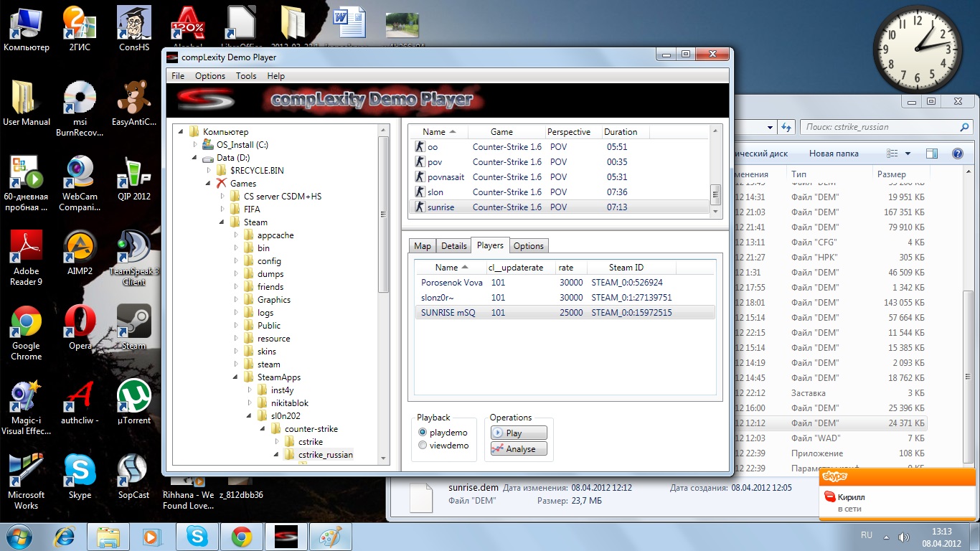Screen dimensions: 980x551
Task: Click the demo list scrollbar down arrow
Action: click(715, 212)
